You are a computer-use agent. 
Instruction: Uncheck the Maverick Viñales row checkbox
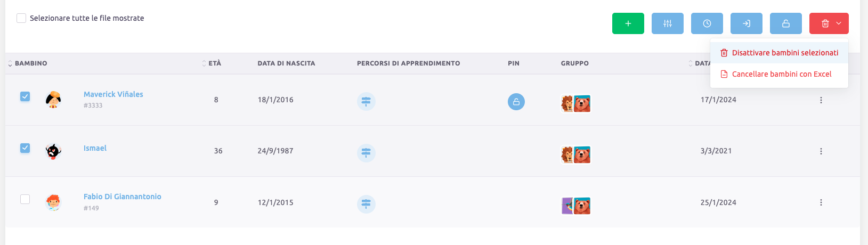pos(25,96)
